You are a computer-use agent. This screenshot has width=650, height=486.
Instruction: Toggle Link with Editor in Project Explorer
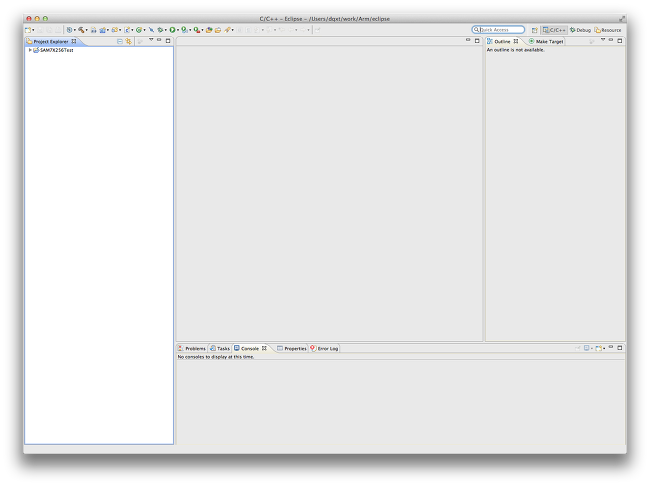[129, 41]
